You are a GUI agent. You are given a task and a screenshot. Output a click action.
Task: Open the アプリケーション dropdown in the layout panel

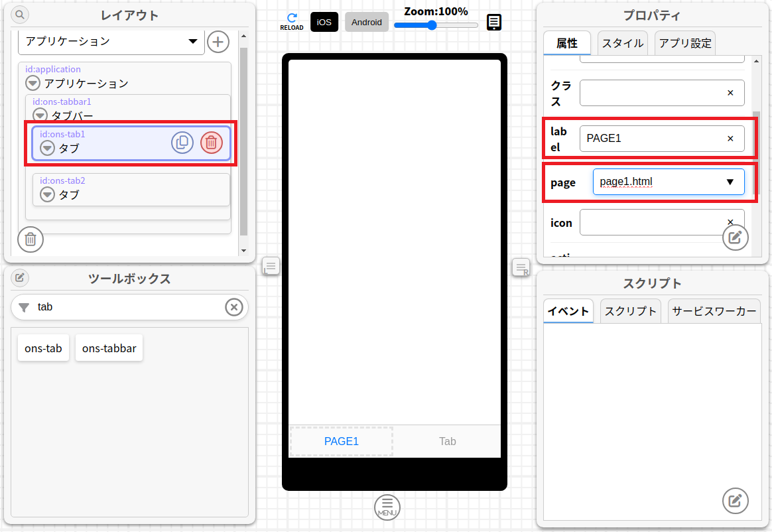[x=111, y=42]
